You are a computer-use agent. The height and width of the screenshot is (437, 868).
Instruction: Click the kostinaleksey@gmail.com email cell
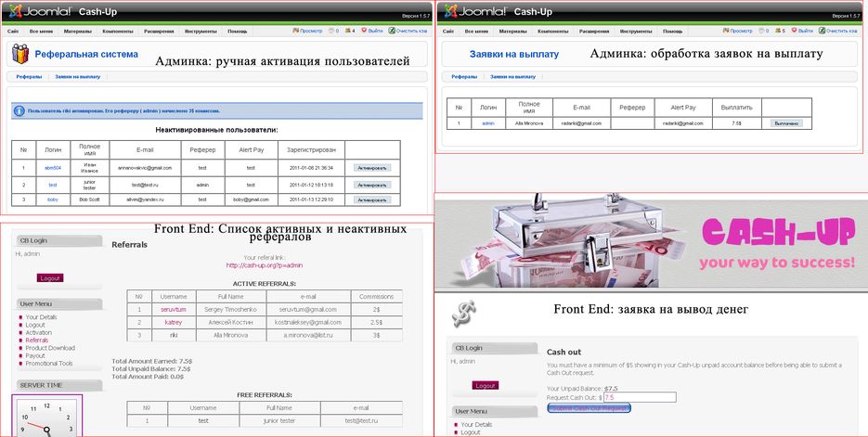point(308,323)
